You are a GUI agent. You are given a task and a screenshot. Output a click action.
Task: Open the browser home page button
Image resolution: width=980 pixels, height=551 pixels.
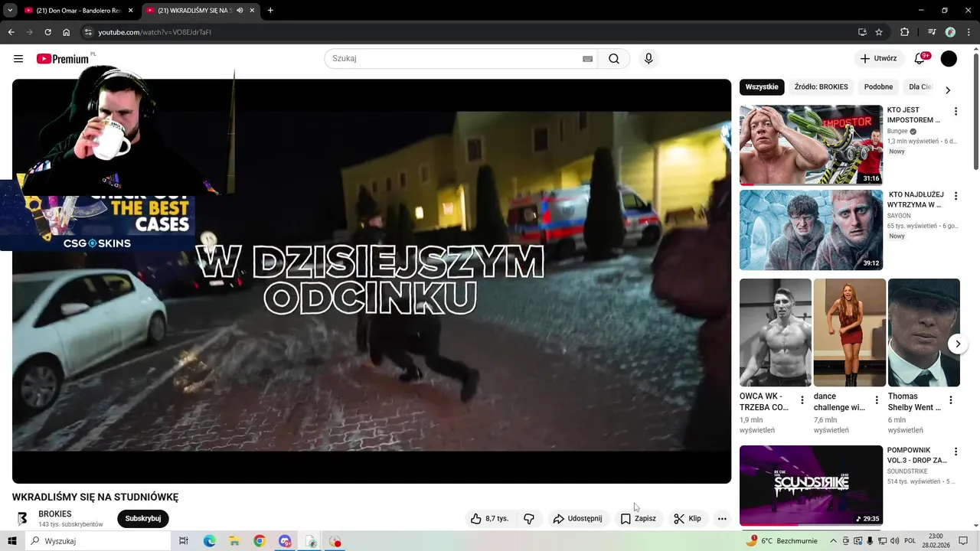66,32
